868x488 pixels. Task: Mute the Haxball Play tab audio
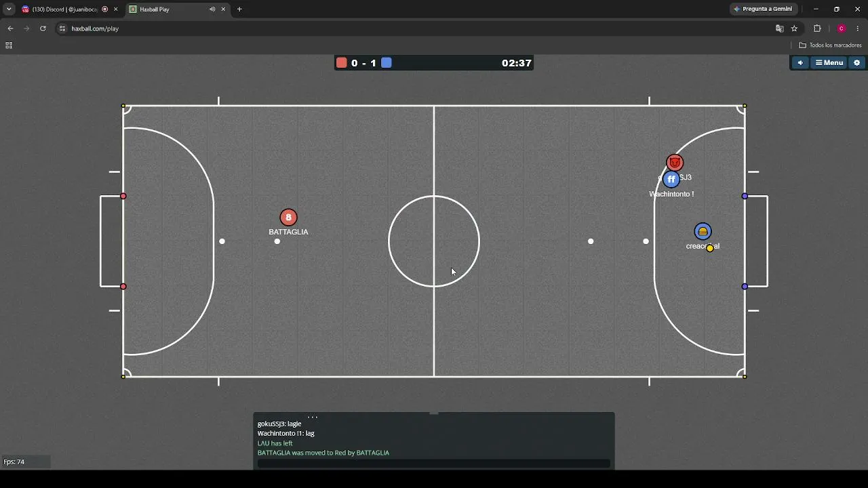212,9
